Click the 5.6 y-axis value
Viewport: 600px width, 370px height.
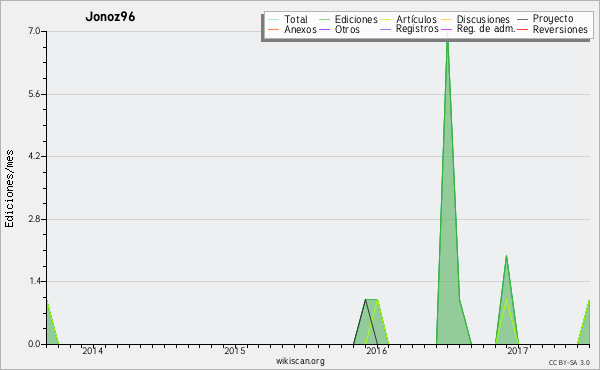34,94
